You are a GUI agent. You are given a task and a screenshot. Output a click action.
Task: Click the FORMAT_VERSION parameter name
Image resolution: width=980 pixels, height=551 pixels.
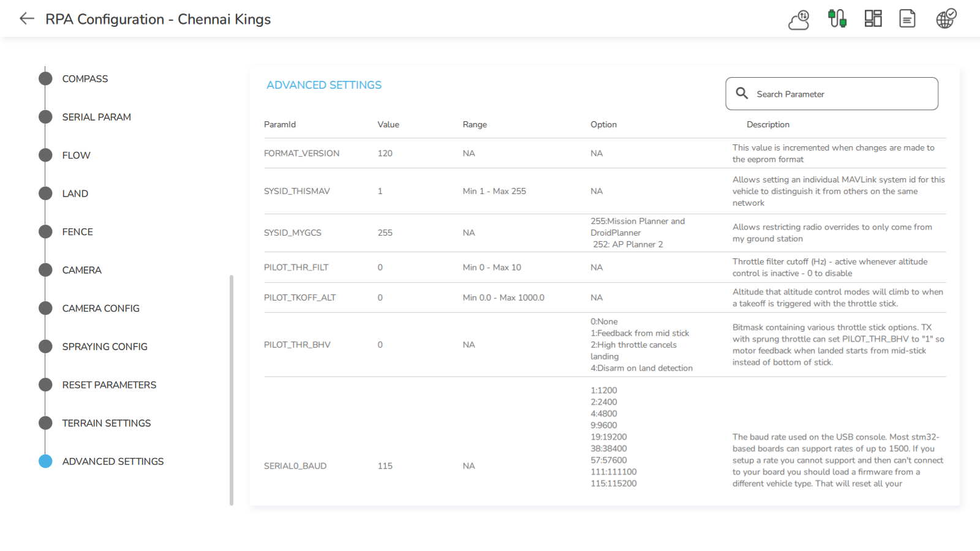click(301, 153)
